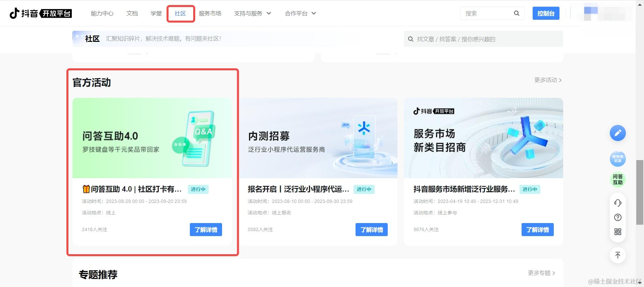Click the date range 2023-08-29 to 2023-09-20
Viewport: 644px width, 287px height.
pos(146,201)
